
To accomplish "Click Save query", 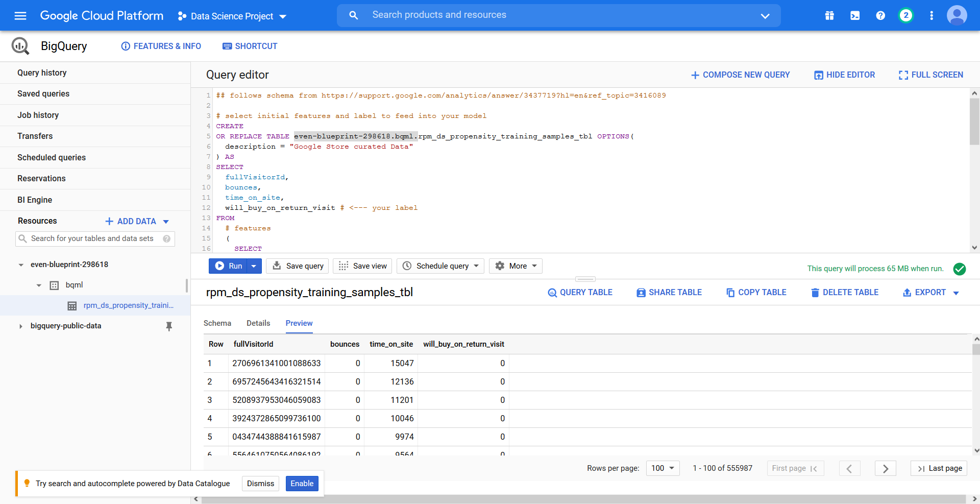I will [298, 266].
